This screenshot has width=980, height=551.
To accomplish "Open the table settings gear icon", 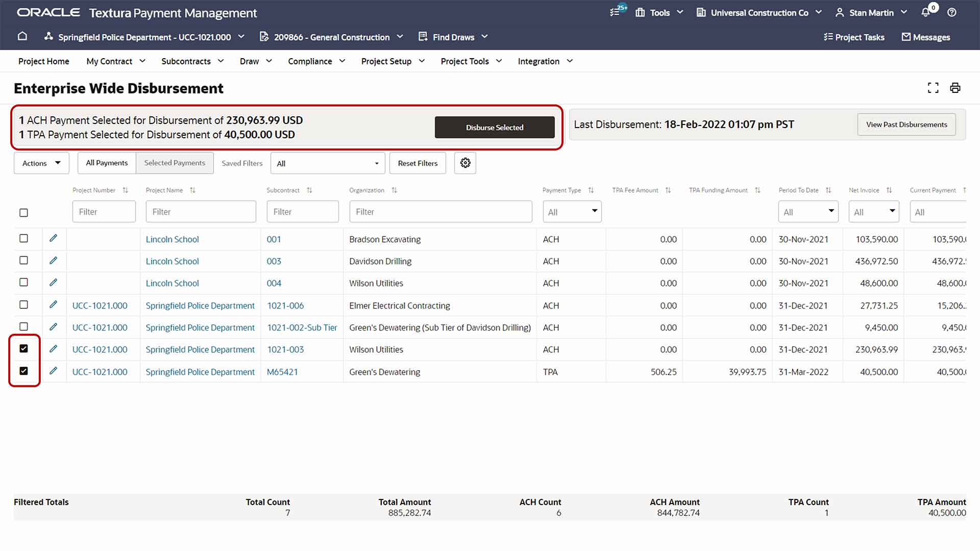I will pyautogui.click(x=465, y=163).
